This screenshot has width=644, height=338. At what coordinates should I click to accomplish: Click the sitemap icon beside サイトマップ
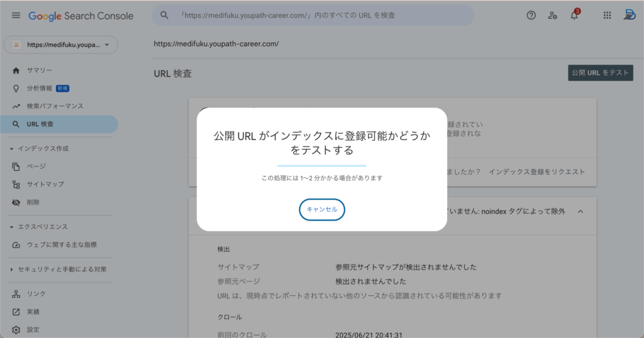16,185
